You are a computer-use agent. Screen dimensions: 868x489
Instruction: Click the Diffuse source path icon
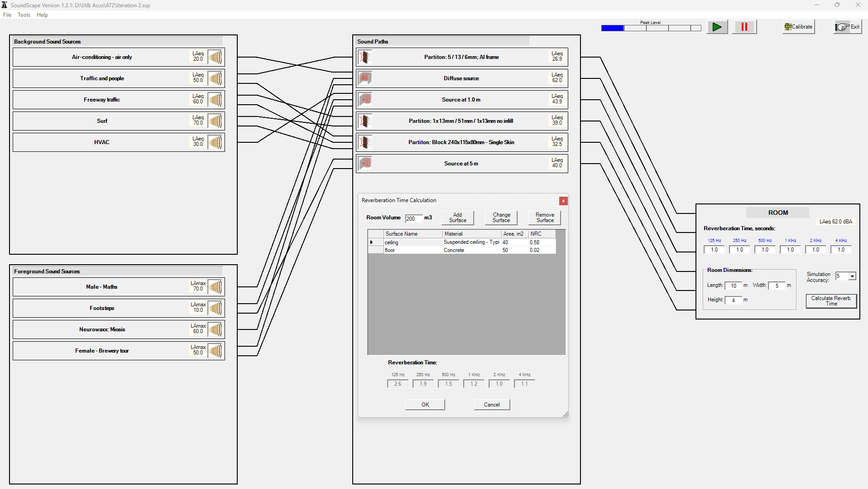[365, 78]
